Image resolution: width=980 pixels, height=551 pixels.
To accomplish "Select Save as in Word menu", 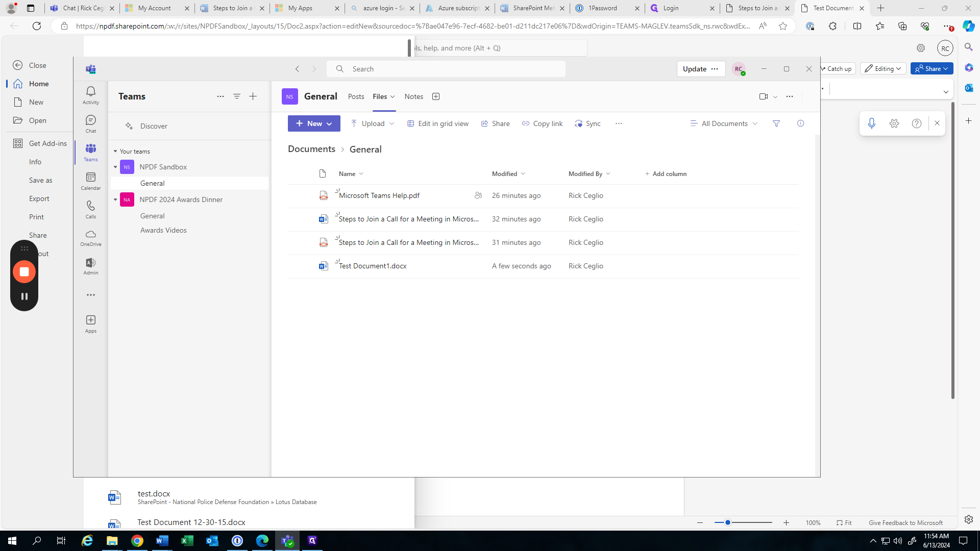I will (41, 180).
